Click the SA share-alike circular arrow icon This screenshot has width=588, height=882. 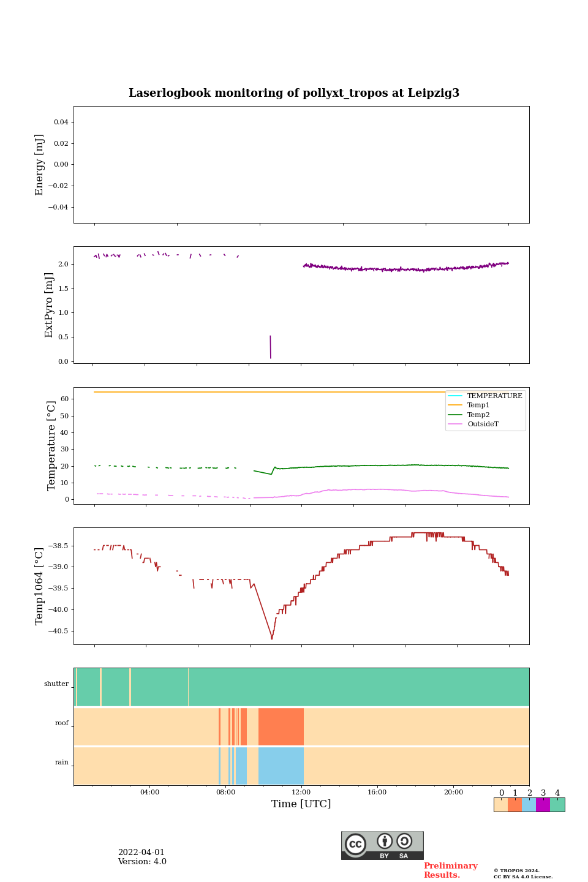pos(404,841)
